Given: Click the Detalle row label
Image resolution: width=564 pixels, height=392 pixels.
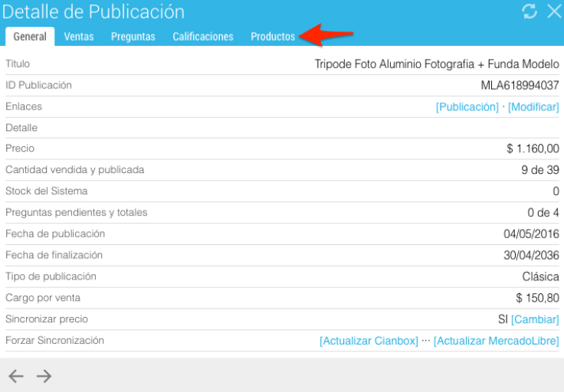Looking at the screenshot, I should (x=21, y=128).
